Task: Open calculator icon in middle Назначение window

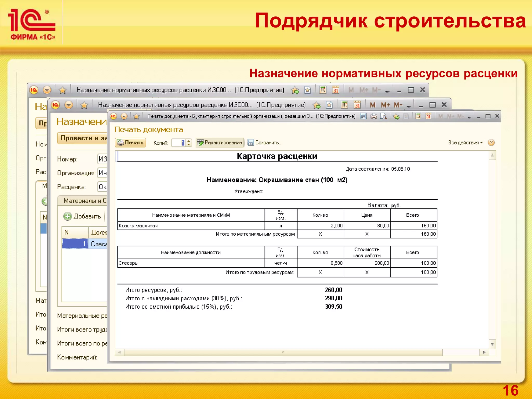Action: click(x=344, y=105)
